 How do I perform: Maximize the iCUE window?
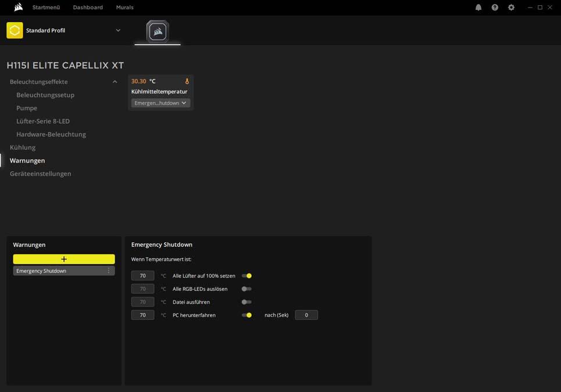pyautogui.click(x=540, y=7)
